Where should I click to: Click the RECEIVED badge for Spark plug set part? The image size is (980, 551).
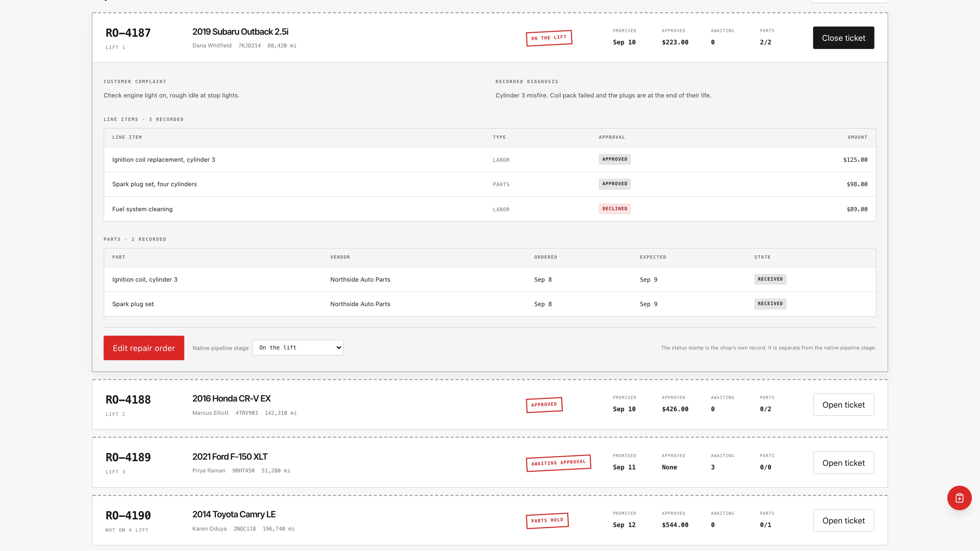pos(770,304)
